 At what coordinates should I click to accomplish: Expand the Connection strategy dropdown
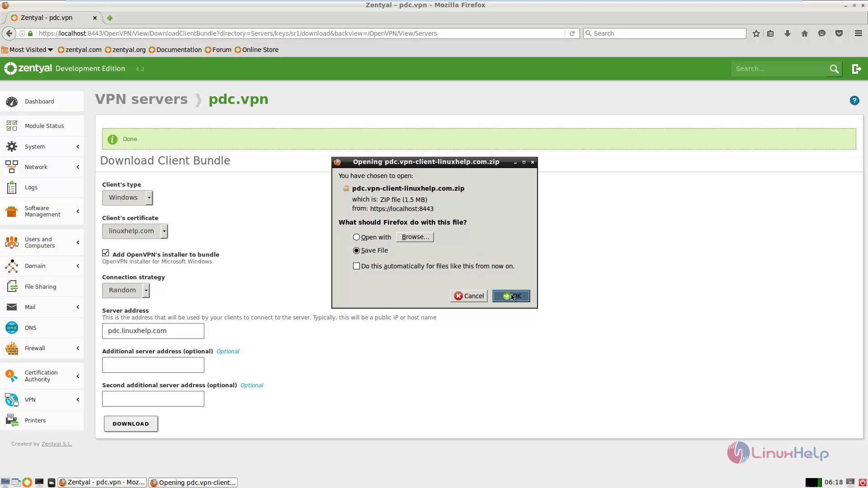point(146,290)
